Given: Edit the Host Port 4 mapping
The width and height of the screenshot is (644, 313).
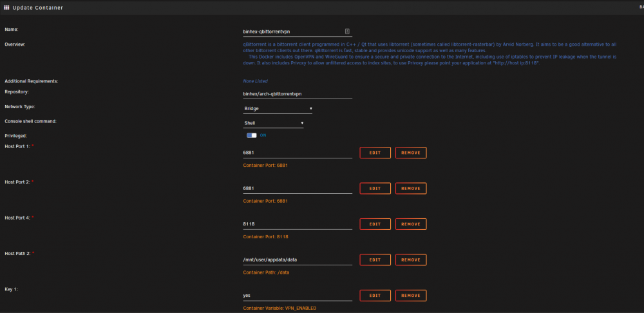Looking at the screenshot, I should coord(375,224).
